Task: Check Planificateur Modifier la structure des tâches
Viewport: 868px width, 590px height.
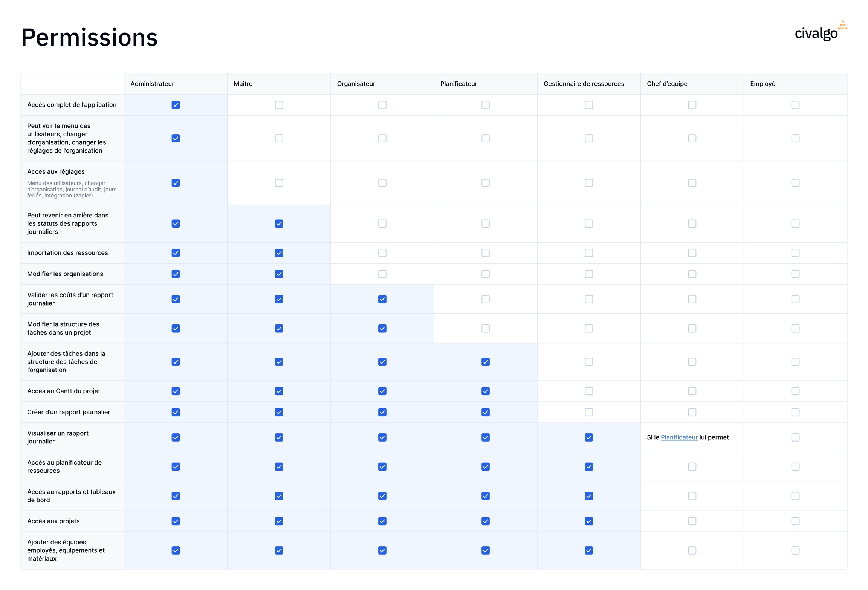Action: coord(485,329)
